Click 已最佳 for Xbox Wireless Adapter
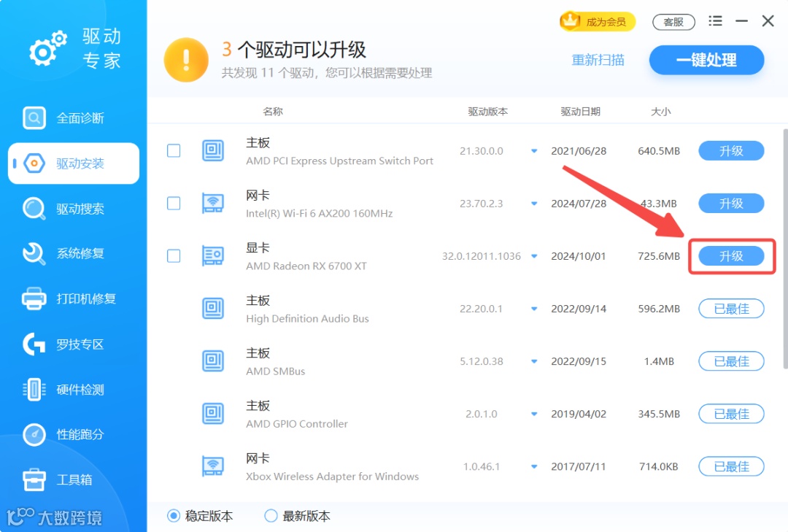Image resolution: width=788 pixels, height=532 pixels. 731,466
